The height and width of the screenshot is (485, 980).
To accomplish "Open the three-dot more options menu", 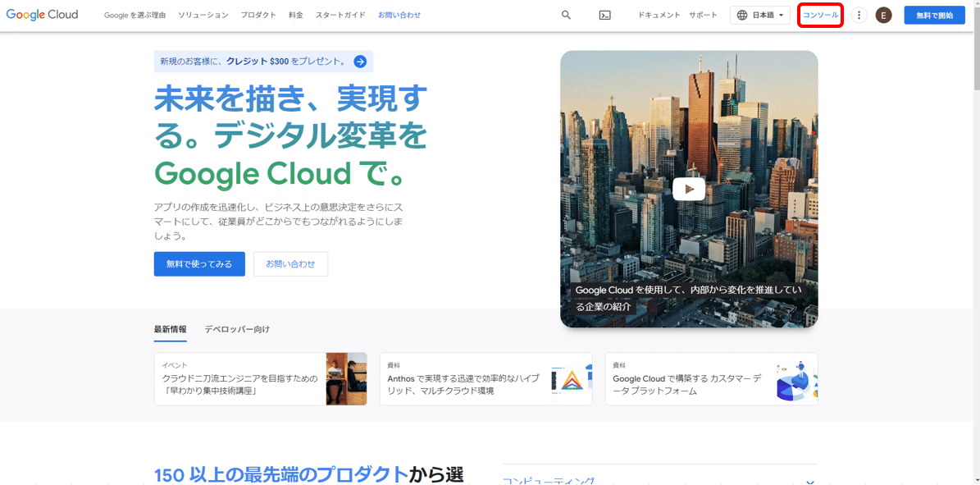I will click(x=859, y=15).
